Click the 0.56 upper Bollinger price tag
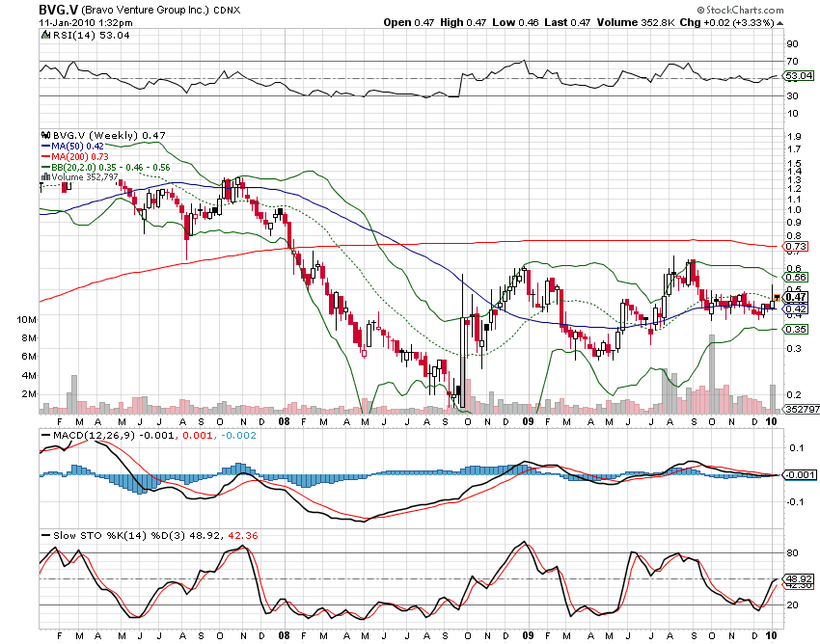 click(x=796, y=277)
